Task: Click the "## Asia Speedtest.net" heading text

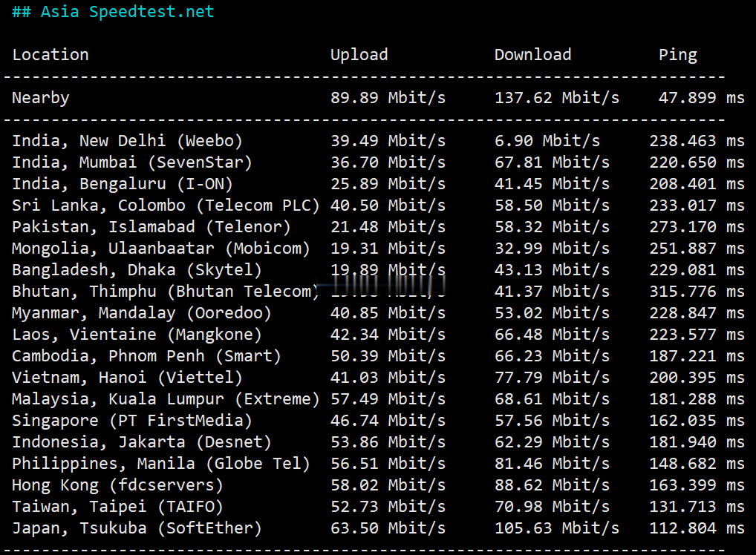Action: [x=113, y=11]
